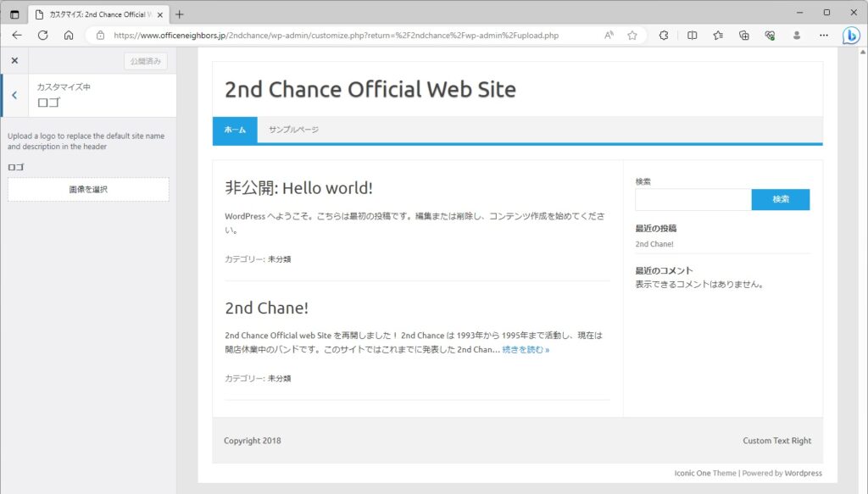Toggle split screen view icon
This screenshot has height=494, width=868.
[692, 36]
